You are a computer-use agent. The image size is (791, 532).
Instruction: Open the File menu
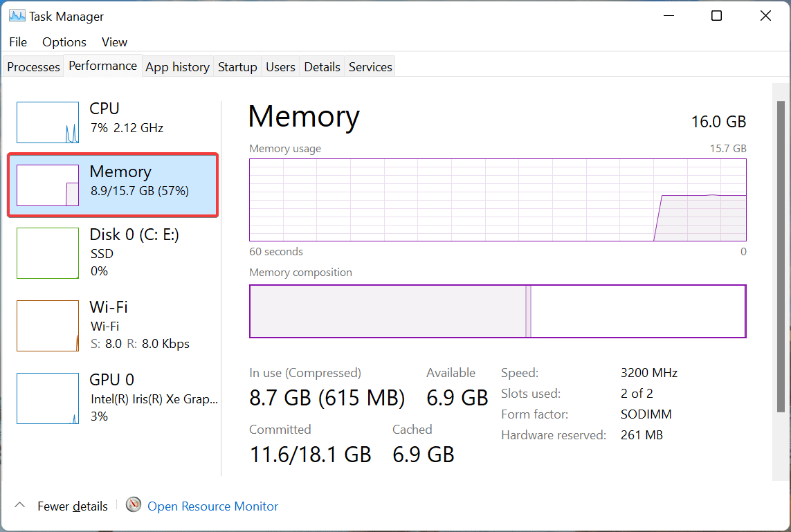point(18,42)
